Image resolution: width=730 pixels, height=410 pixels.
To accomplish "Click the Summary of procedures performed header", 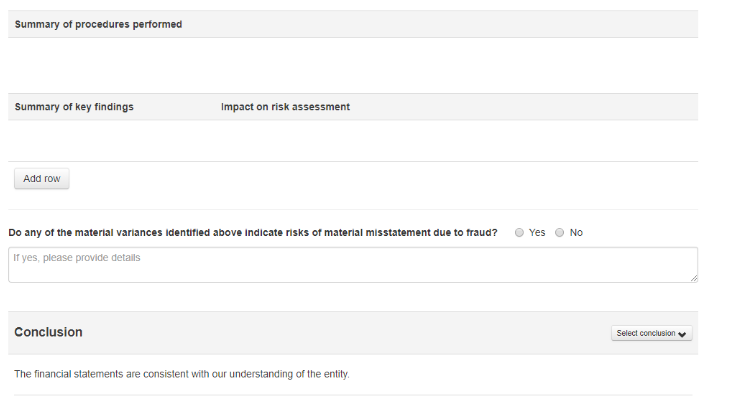I will click(x=98, y=24).
